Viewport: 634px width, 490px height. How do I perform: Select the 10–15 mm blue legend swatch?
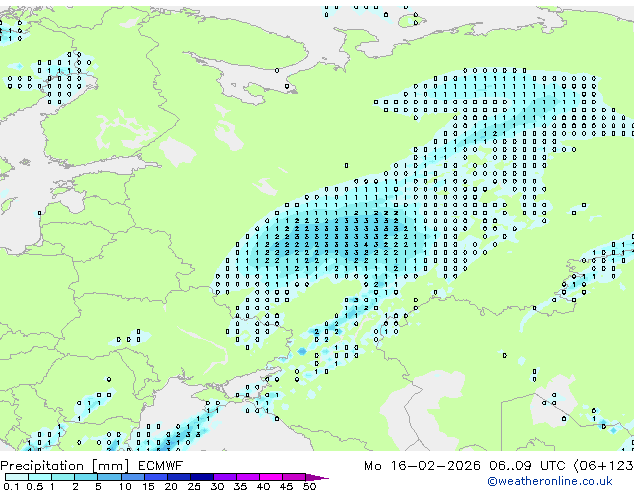point(132,477)
